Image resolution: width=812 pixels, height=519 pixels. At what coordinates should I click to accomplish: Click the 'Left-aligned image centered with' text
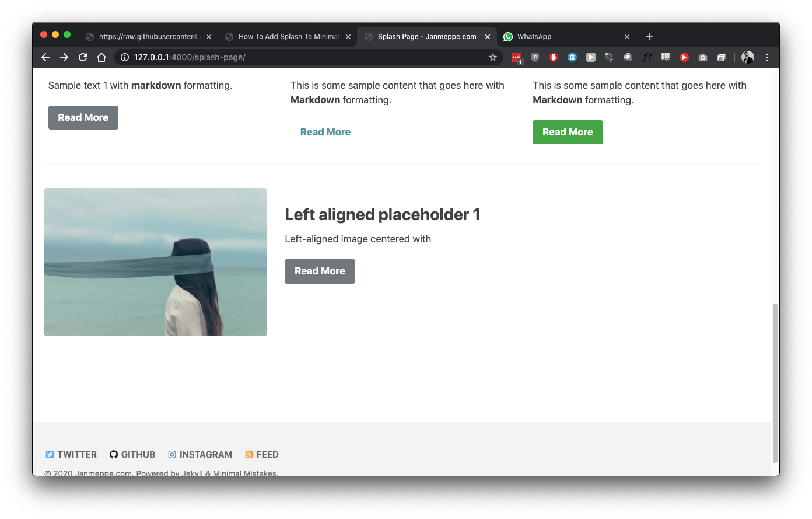[358, 239]
